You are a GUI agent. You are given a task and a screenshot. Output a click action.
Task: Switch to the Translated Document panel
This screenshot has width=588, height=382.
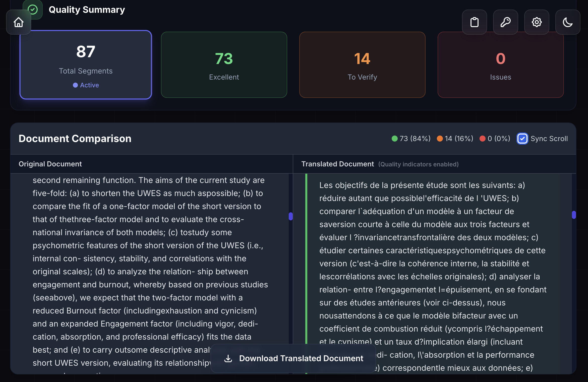tap(338, 164)
